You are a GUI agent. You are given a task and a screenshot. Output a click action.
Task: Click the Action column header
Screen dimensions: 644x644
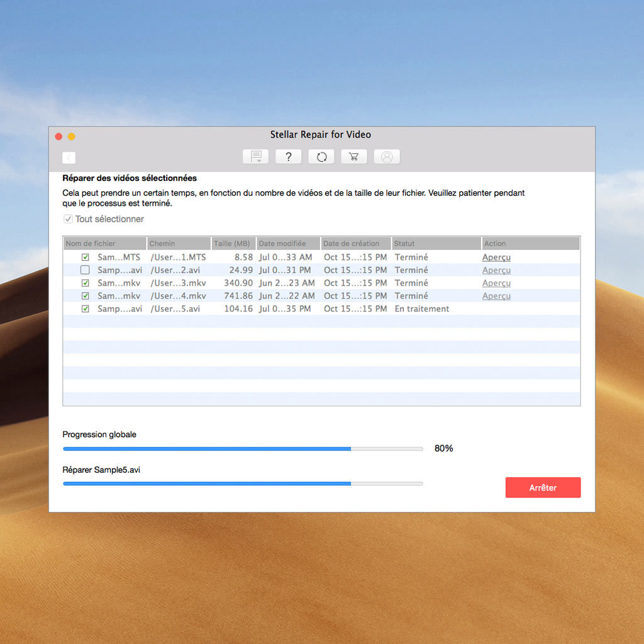(531, 243)
